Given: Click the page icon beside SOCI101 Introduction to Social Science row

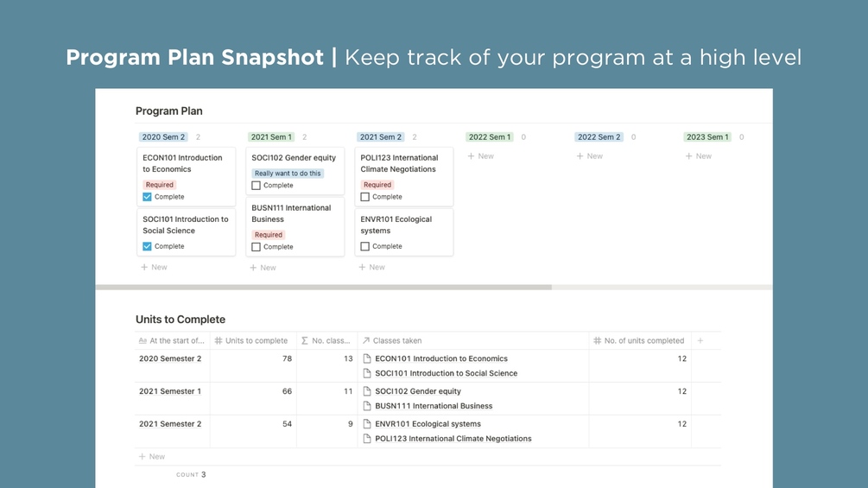Looking at the screenshot, I should tap(367, 373).
